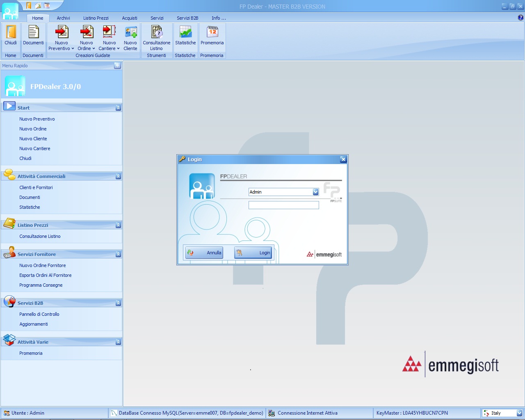Image resolution: width=525 pixels, height=420 pixels.
Task: Click the password input field
Action: [x=283, y=205]
